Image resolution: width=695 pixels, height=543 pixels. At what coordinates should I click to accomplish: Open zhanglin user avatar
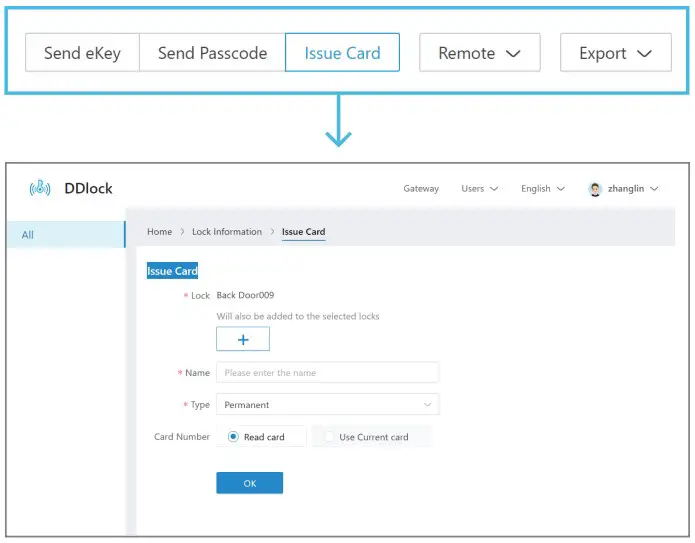[595, 189]
